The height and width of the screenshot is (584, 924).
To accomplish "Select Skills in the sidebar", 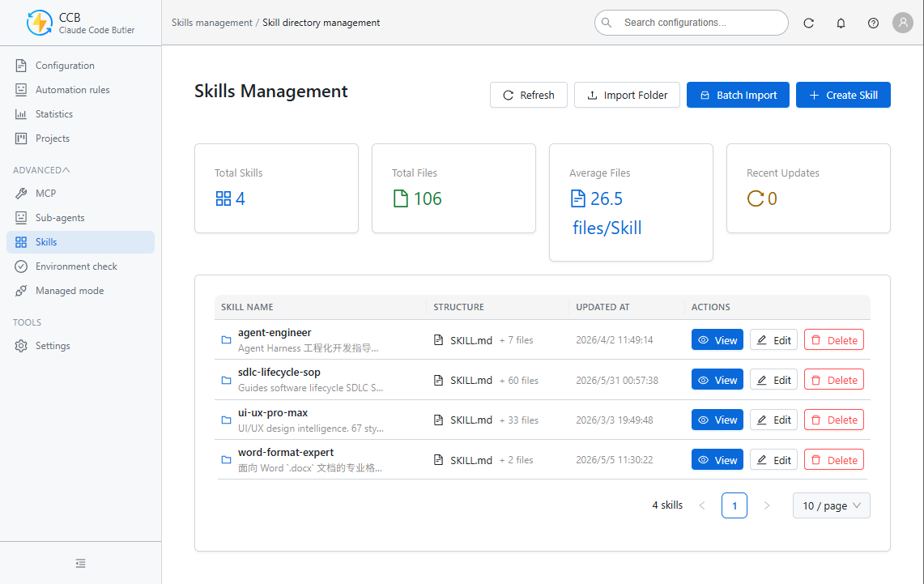I will click(x=81, y=242).
